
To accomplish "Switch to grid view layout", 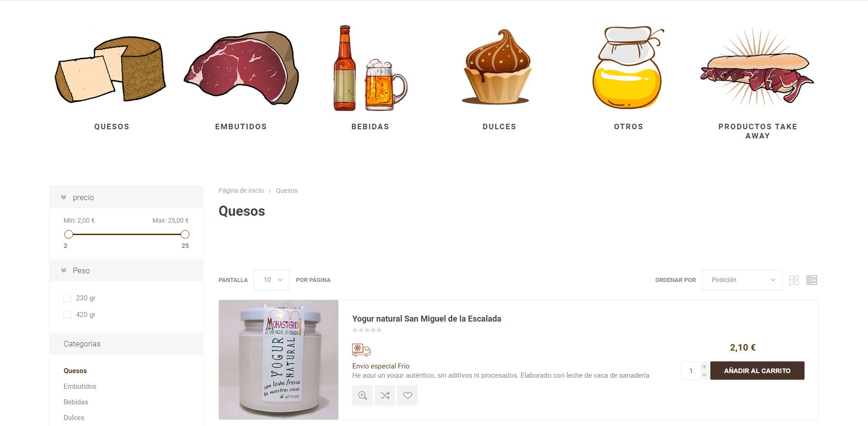I will [x=794, y=280].
